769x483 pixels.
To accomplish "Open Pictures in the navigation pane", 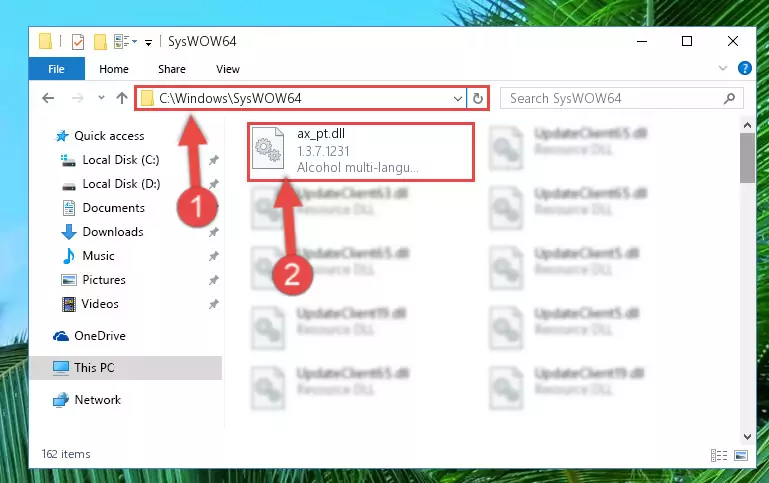I will pyautogui.click(x=104, y=280).
